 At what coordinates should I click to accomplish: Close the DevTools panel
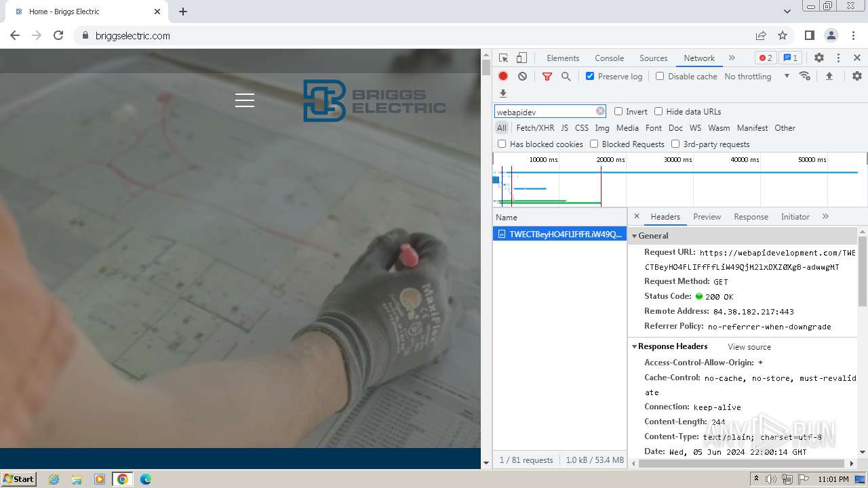coord(857,58)
